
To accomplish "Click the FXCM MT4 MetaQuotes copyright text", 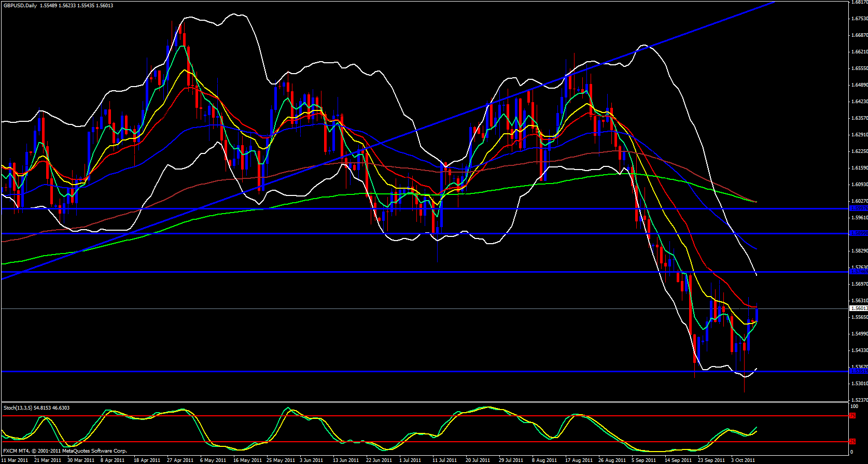I will pyautogui.click(x=65, y=451).
